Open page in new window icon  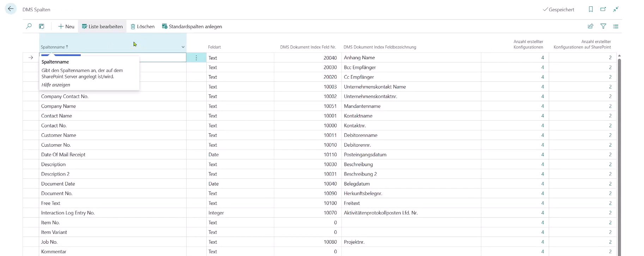603,10
